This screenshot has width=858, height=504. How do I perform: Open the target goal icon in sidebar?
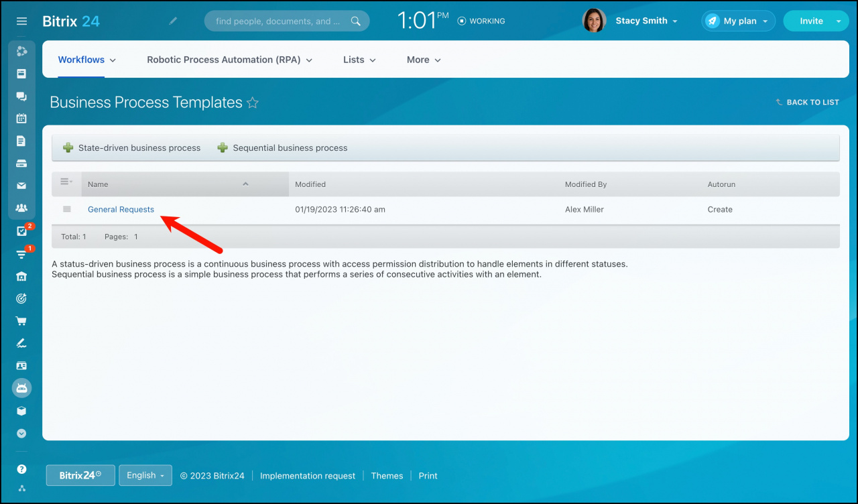click(x=21, y=298)
